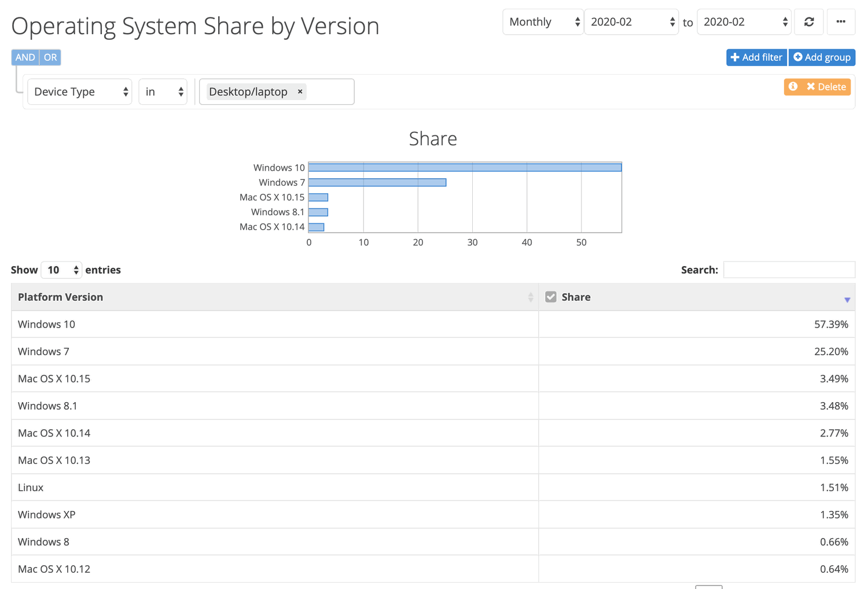
Task: Remove the Desktop/laptop filter tag
Action: [x=300, y=91]
